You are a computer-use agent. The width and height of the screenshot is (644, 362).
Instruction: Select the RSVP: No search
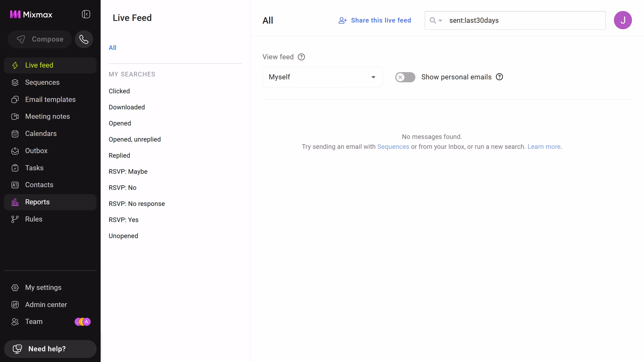coord(122,188)
